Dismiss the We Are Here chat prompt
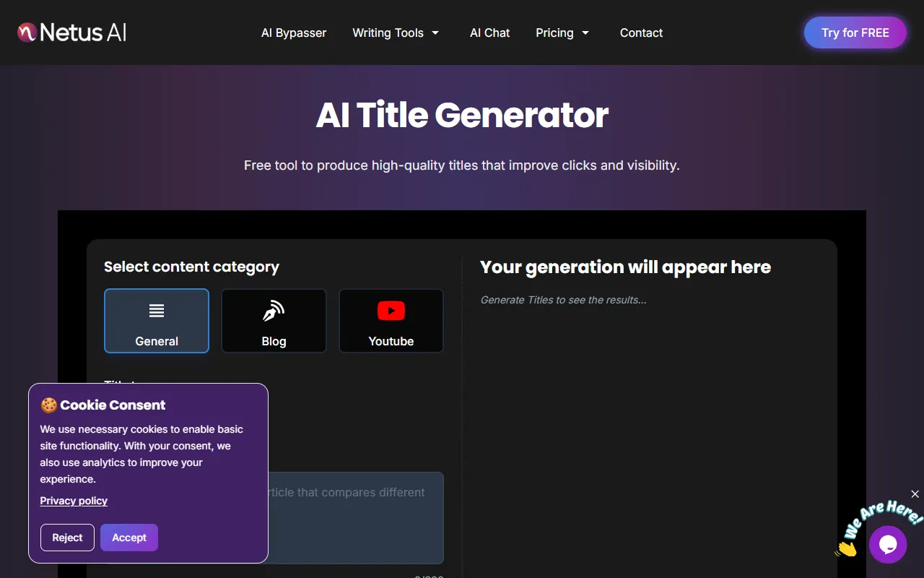 pos(915,494)
